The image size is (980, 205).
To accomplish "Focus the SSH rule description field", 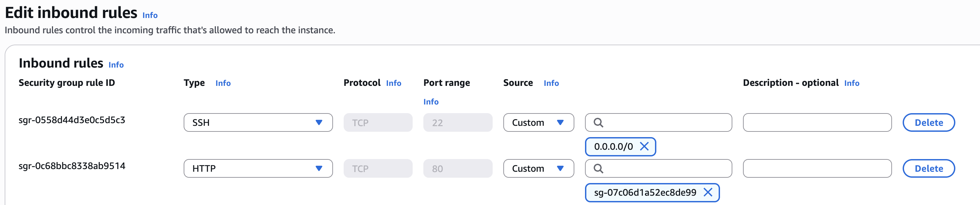I will click(x=817, y=122).
